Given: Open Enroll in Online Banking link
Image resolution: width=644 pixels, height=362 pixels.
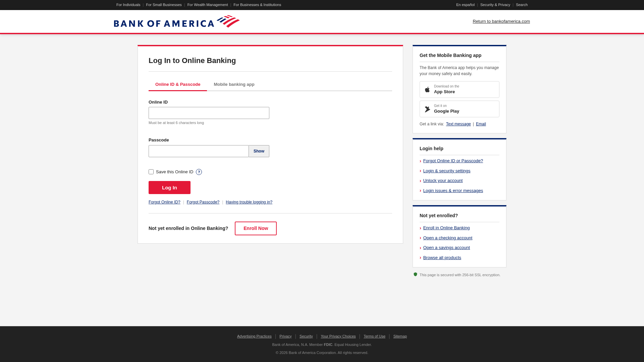Looking at the screenshot, I should click(x=446, y=228).
